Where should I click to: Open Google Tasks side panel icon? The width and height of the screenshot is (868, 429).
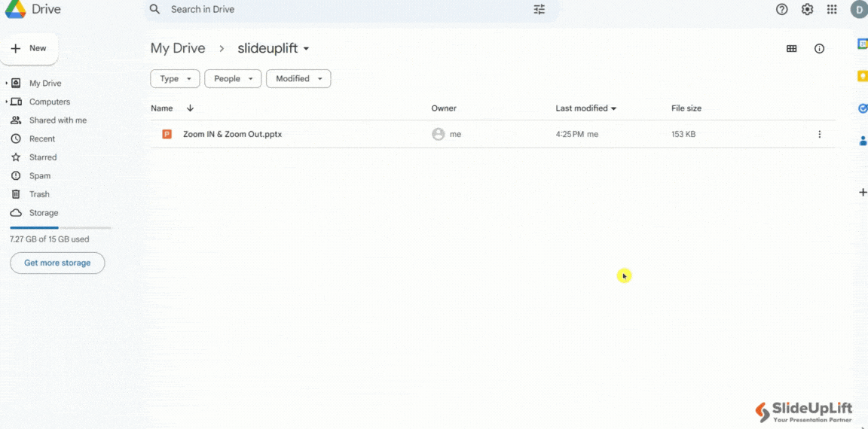(x=863, y=108)
